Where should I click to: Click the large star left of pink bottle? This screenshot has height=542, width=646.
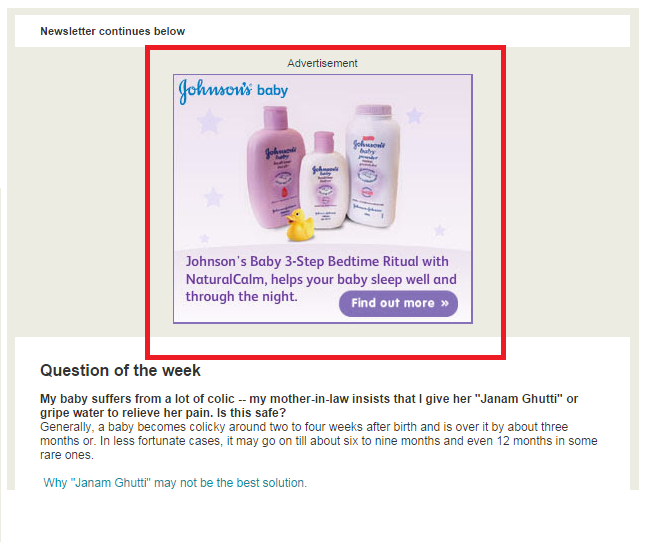[x=210, y=121]
